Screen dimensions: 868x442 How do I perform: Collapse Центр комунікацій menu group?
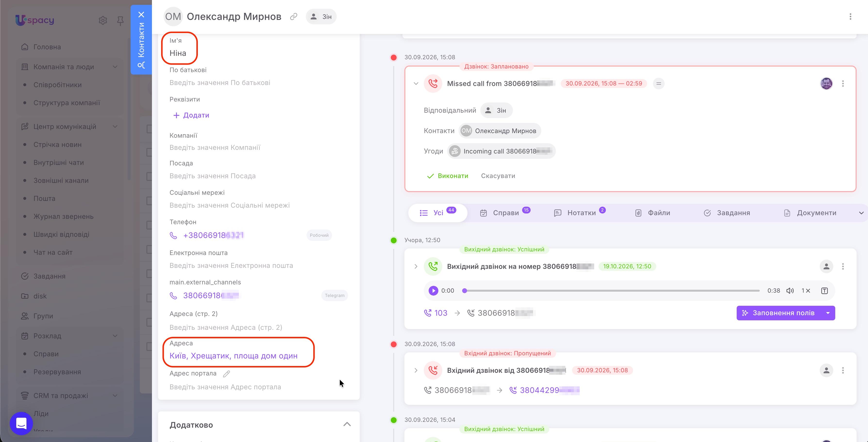pos(115,127)
